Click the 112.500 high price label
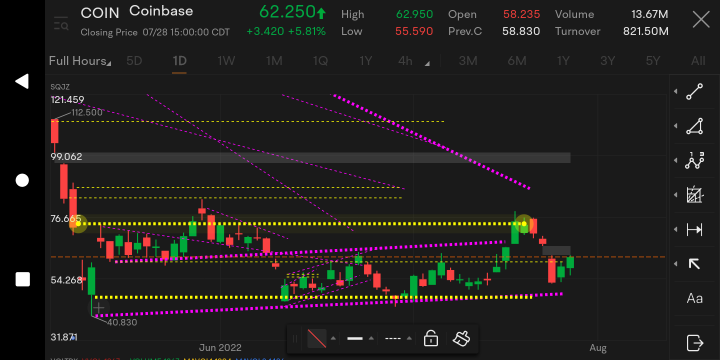Viewport: 720px width, 360px height. pyautogui.click(x=87, y=113)
